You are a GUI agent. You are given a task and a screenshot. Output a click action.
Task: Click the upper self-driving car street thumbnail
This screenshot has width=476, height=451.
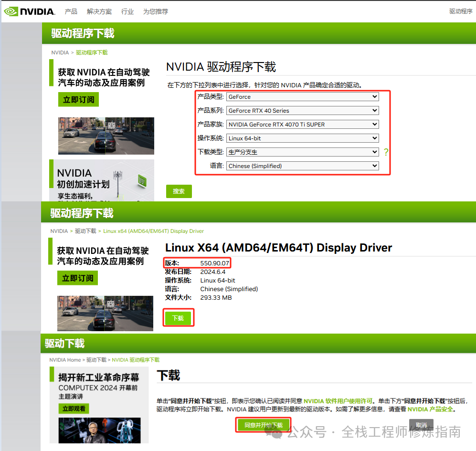click(106, 136)
